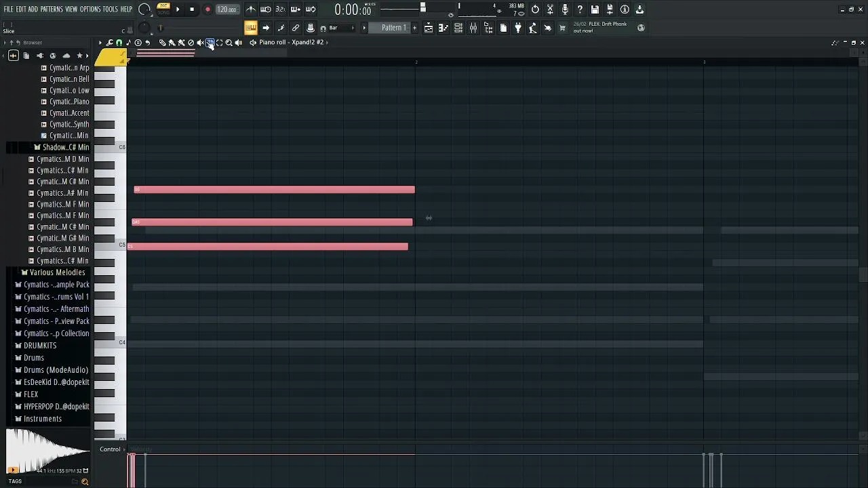Viewport: 868px width, 488px height.
Task: Click the top pink note in piano roll
Action: (x=274, y=190)
